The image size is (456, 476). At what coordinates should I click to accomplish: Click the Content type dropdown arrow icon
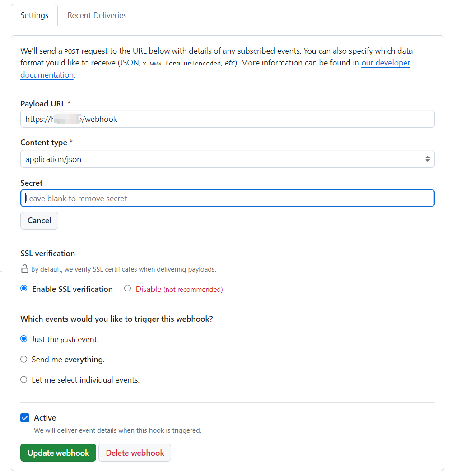pos(427,159)
